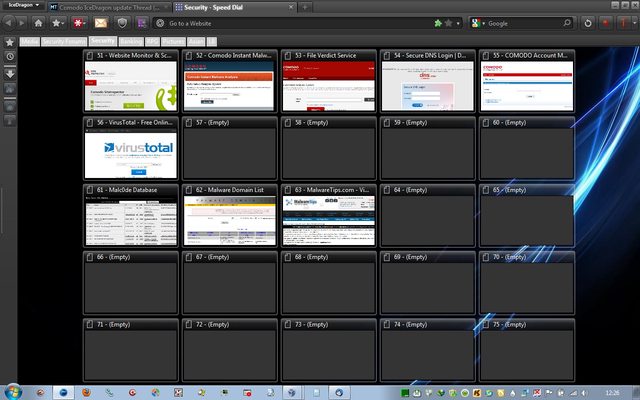Click the Google search input field

point(524,23)
